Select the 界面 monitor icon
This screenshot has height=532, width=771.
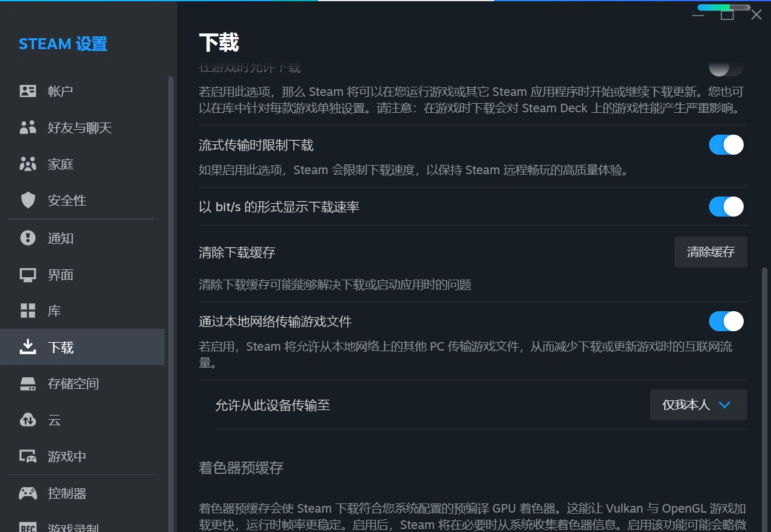tap(28, 274)
